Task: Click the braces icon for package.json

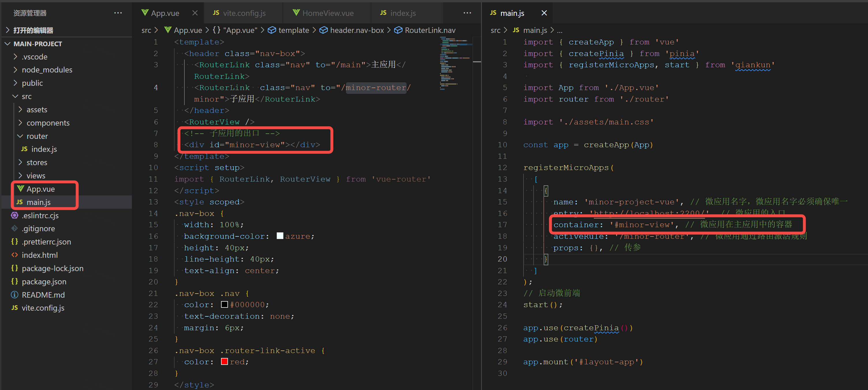Action: pyautogui.click(x=14, y=281)
